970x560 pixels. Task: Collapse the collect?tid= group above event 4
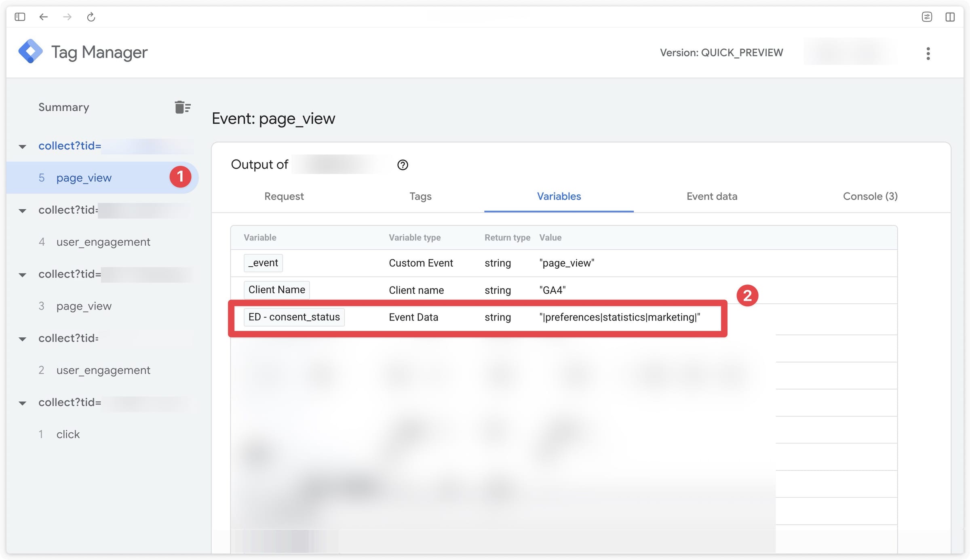[x=23, y=211]
